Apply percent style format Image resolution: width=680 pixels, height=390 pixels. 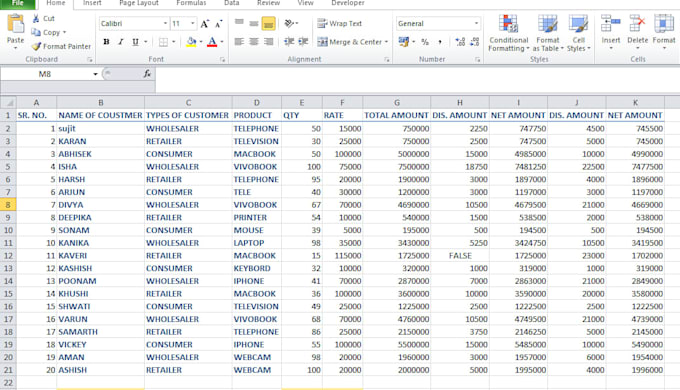tap(425, 42)
